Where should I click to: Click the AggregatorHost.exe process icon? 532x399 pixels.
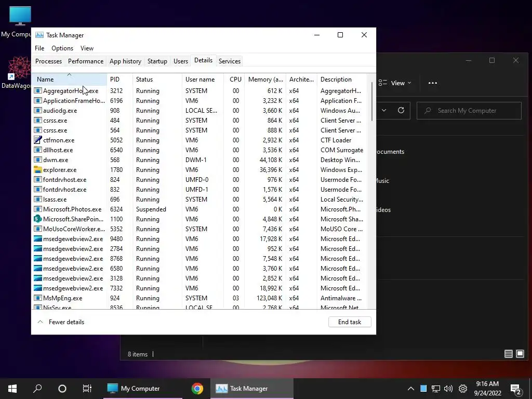pos(37,91)
